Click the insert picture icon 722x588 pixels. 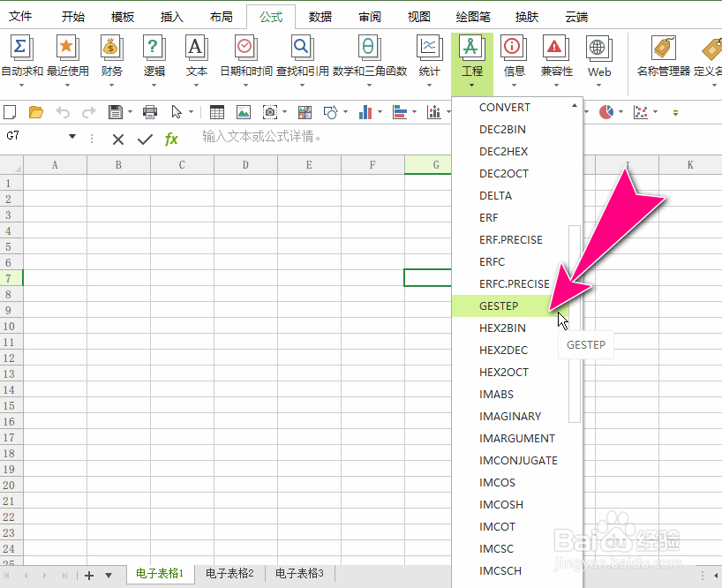coord(244,112)
